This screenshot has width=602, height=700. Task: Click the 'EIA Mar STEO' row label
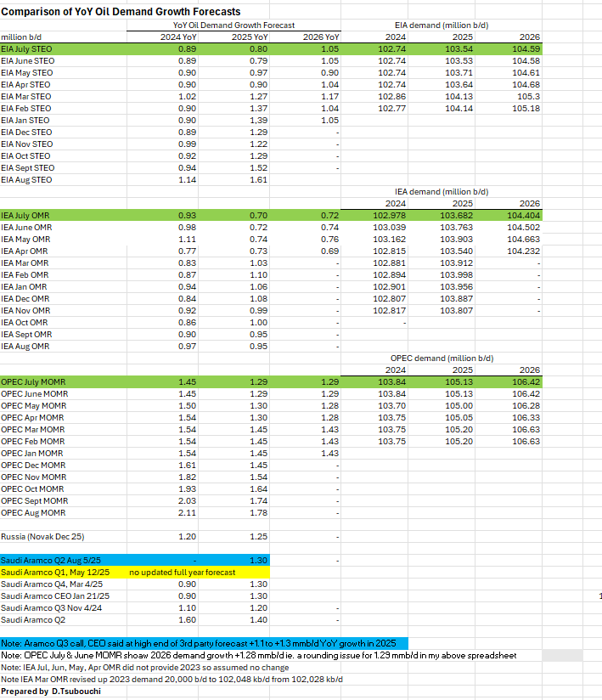pos(25,97)
